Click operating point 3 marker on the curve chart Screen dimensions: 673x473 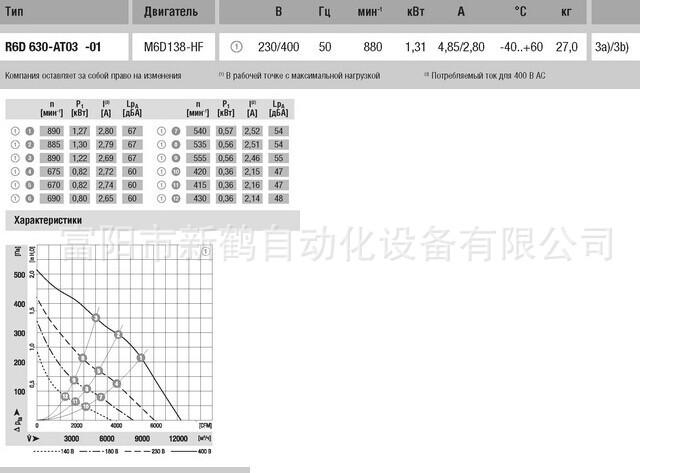[96, 318]
